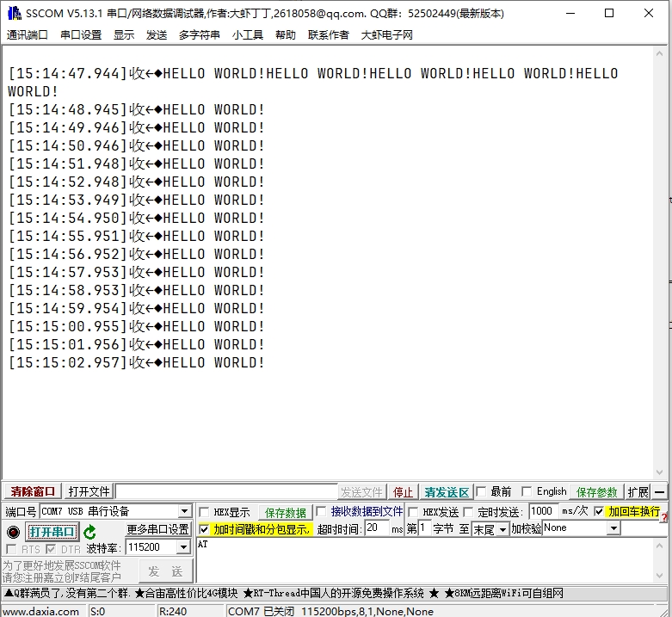Image resolution: width=672 pixels, height=617 pixels.
Task: Click the 清除窗口 button
Action: (33, 491)
